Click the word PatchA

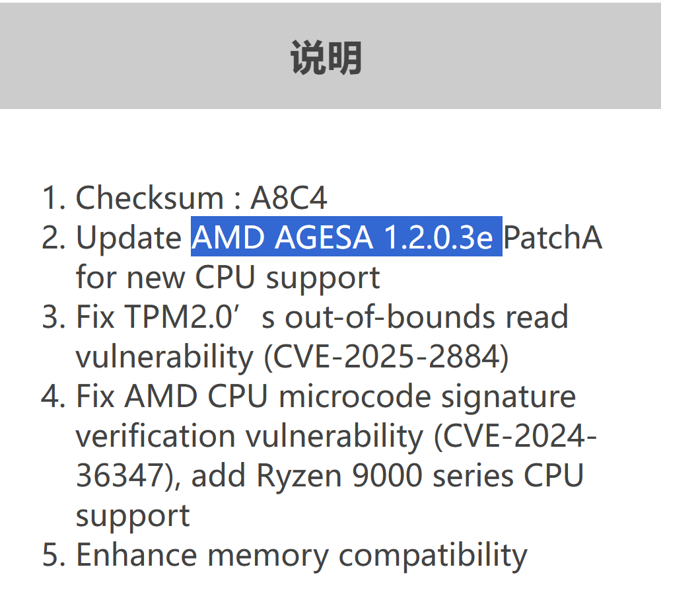(553, 237)
